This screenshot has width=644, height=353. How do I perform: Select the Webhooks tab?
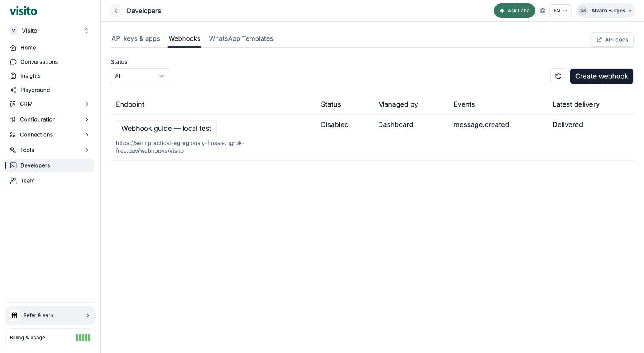184,38
